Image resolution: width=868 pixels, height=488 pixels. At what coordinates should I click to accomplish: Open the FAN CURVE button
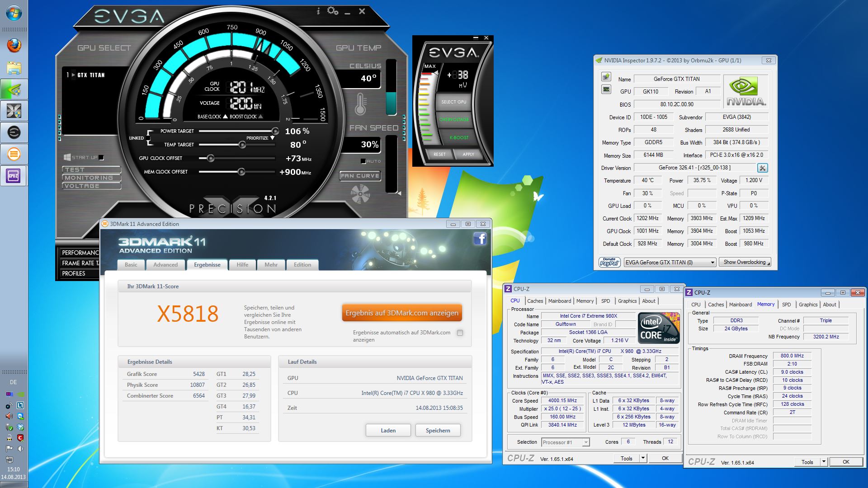360,176
